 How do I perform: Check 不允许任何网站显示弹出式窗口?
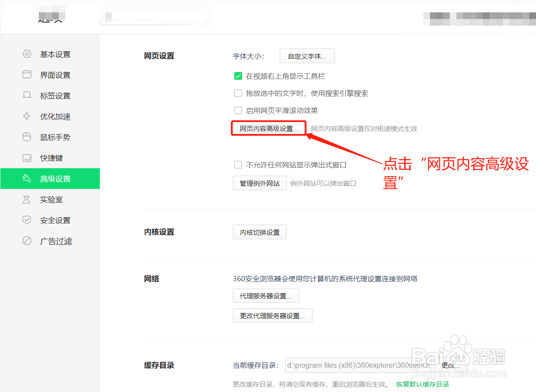click(x=238, y=164)
